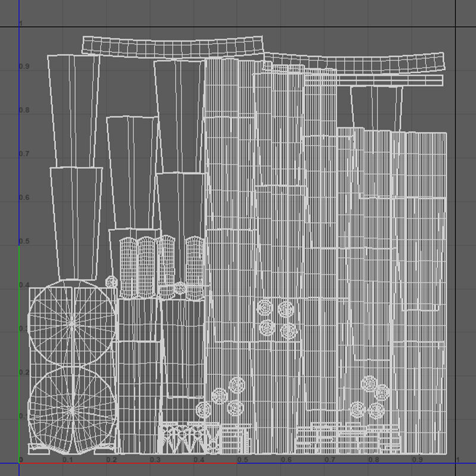476x476 pixels.
Task: Select the small tapered shell under the right curved strip
Action: (x=377, y=109)
